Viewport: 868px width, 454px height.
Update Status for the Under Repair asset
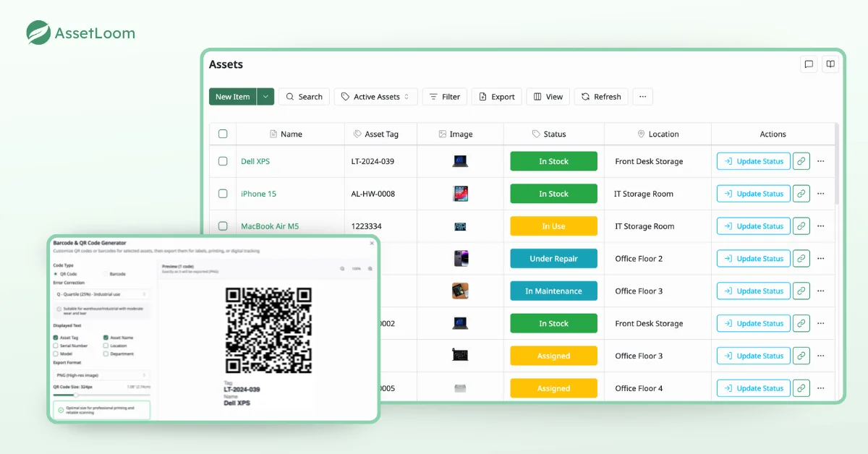point(753,258)
